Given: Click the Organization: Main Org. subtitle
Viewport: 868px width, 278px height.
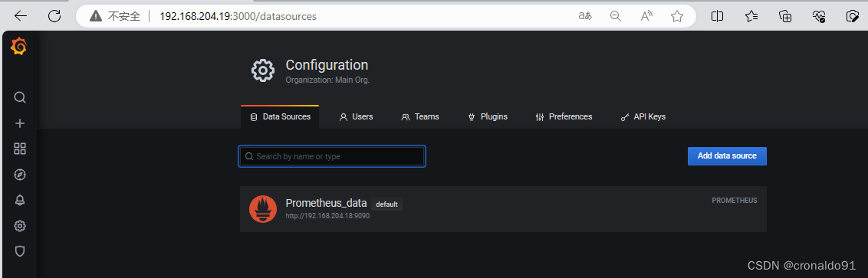Looking at the screenshot, I should (x=327, y=80).
